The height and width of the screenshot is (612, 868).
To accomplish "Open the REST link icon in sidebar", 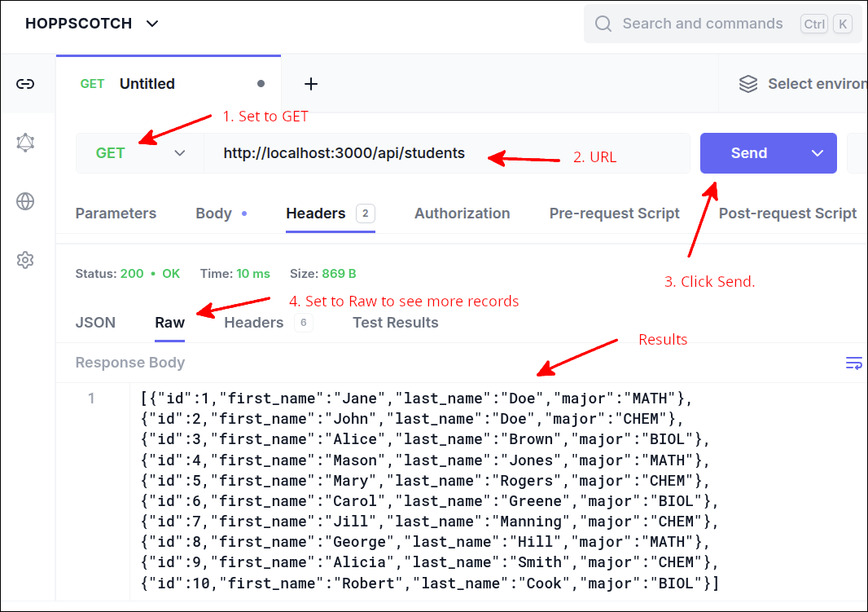I will (25, 84).
